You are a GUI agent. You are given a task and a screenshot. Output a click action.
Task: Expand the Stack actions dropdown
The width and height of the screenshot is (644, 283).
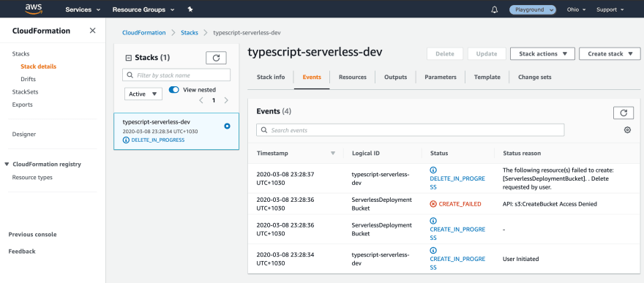click(x=542, y=53)
